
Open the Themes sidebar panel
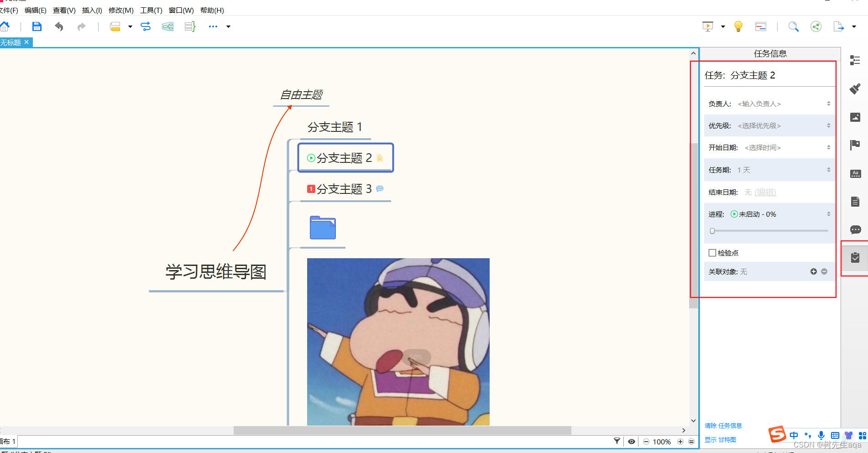(855, 173)
